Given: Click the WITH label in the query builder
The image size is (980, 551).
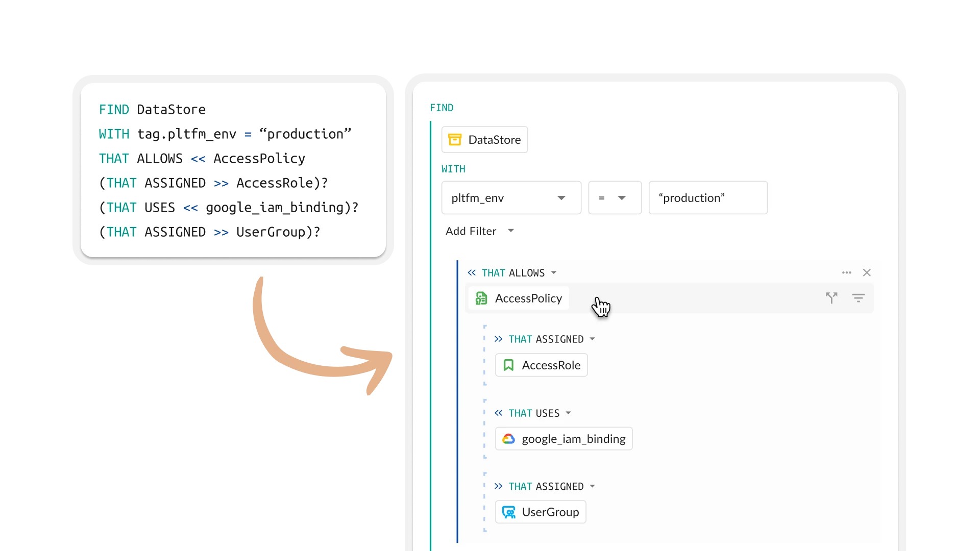Looking at the screenshot, I should [x=453, y=169].
